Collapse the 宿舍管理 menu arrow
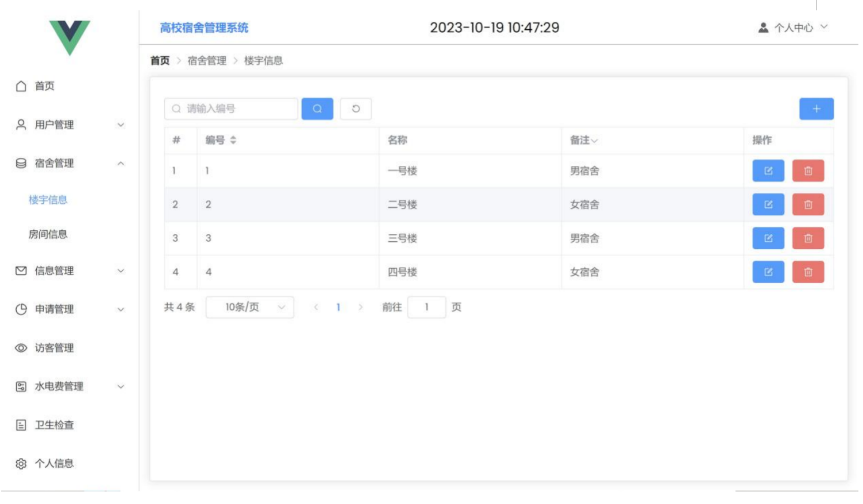The width and height of the screenshot is (863, 504). [x=121, y=163]
